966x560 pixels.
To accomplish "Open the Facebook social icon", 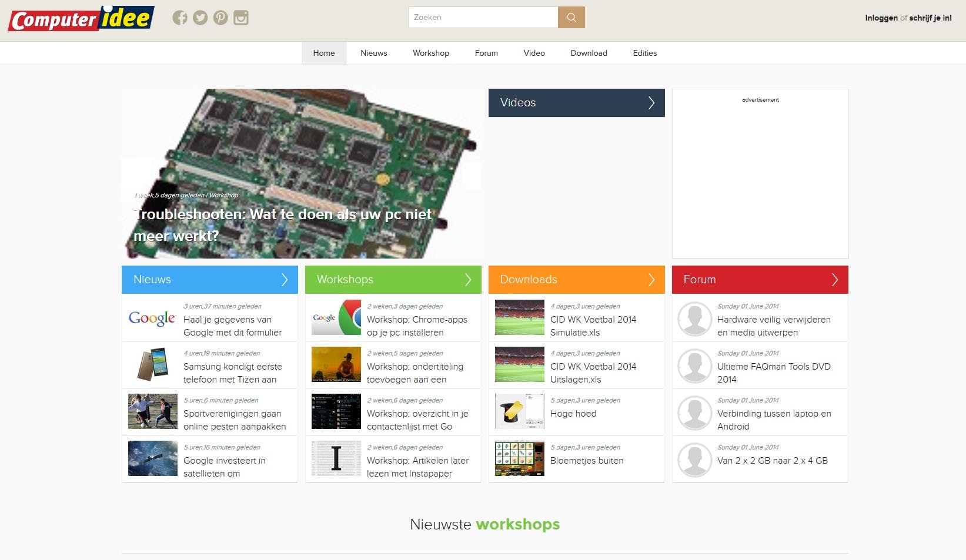I will click(x=180, y=18).
